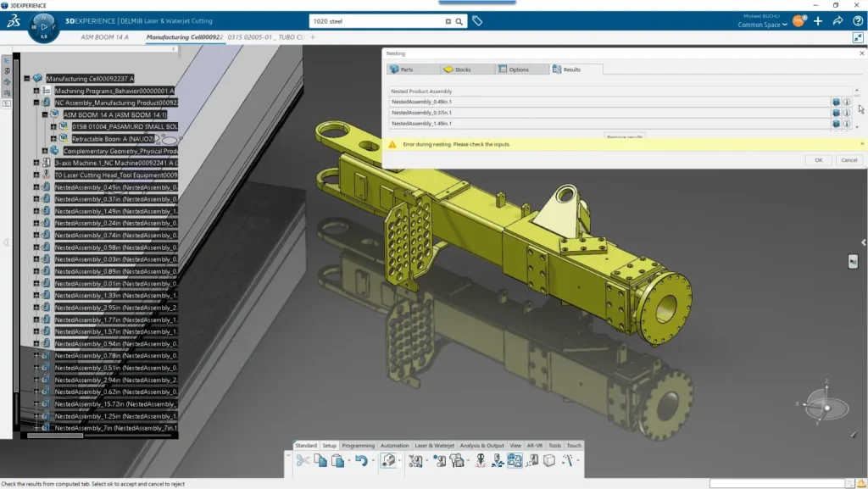Click the 3D compass play button
Image resolution: width=868 pixels, height=489 pixels.
(44, 26)
